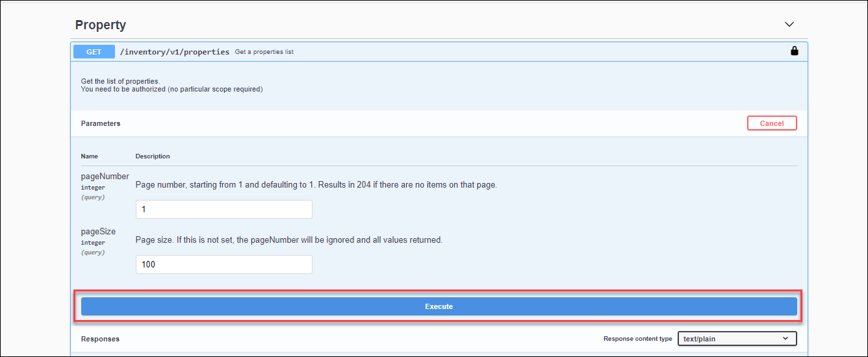
Task: Focus the pageNumber input field
Action: (x=224, y=210)
